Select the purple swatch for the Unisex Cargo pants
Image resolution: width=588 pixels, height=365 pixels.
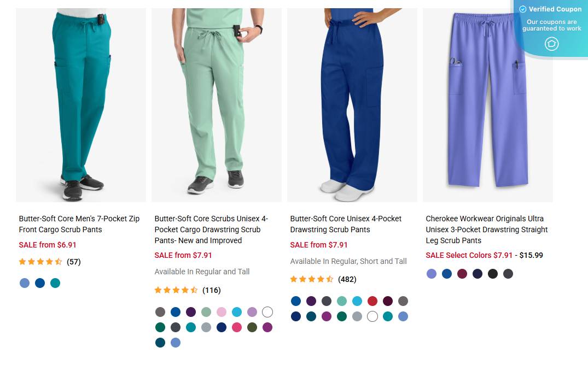coord(191,311)
